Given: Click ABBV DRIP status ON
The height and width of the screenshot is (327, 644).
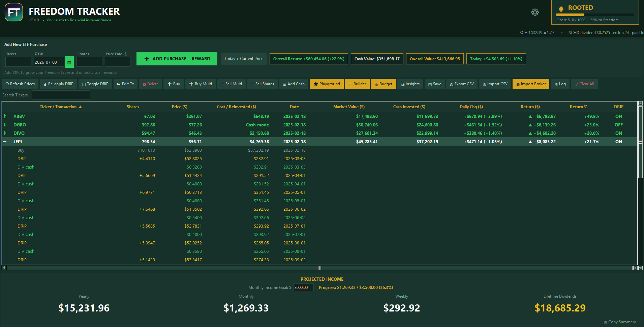Looking at the screenshot, I should click(x=618, y=116).
